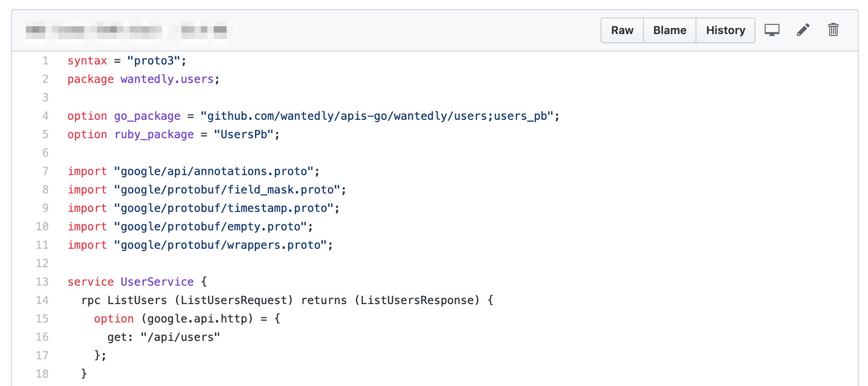Select line number 1
Screen dimensions: 868x386
click(x=45, y=61)
